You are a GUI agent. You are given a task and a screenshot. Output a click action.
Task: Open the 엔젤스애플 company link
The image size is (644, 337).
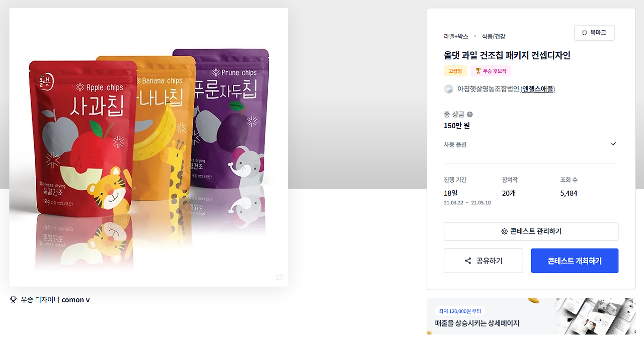coord(537,89)
